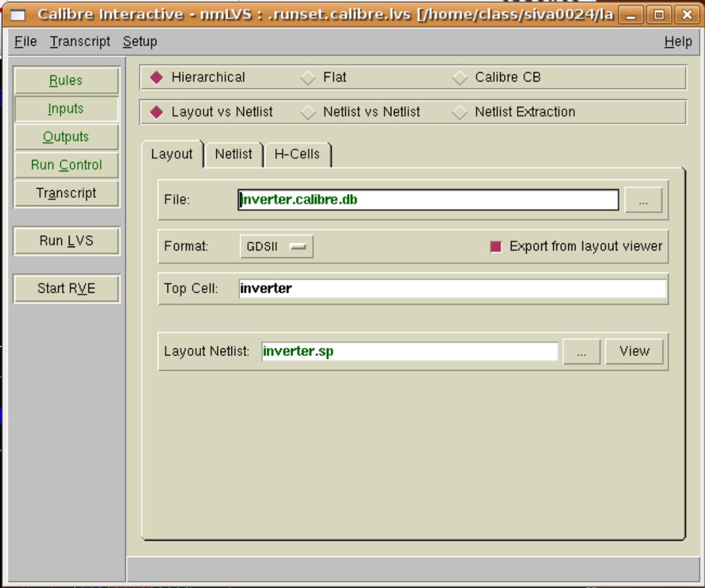Open the Inputs panel
The width and height of the screenshot is (705, 588).
tap(66, 109)
